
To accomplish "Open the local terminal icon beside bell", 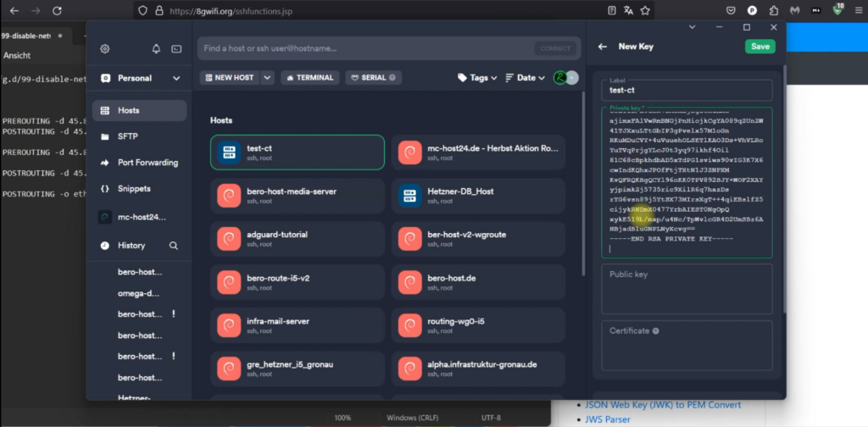I will click(x=176, y=49).
